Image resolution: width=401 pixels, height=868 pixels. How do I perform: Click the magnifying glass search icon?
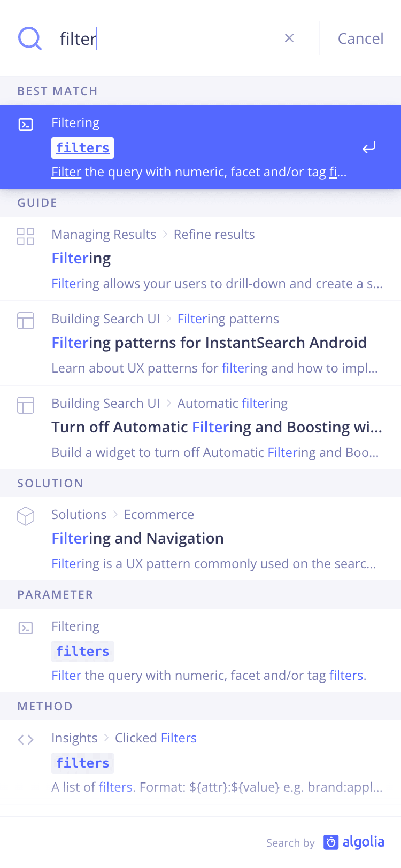(30, 38)
